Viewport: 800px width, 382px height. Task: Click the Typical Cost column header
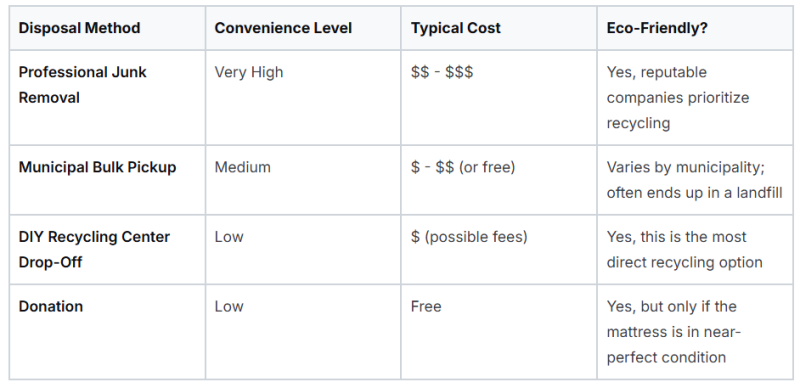(x=456, y=28)
